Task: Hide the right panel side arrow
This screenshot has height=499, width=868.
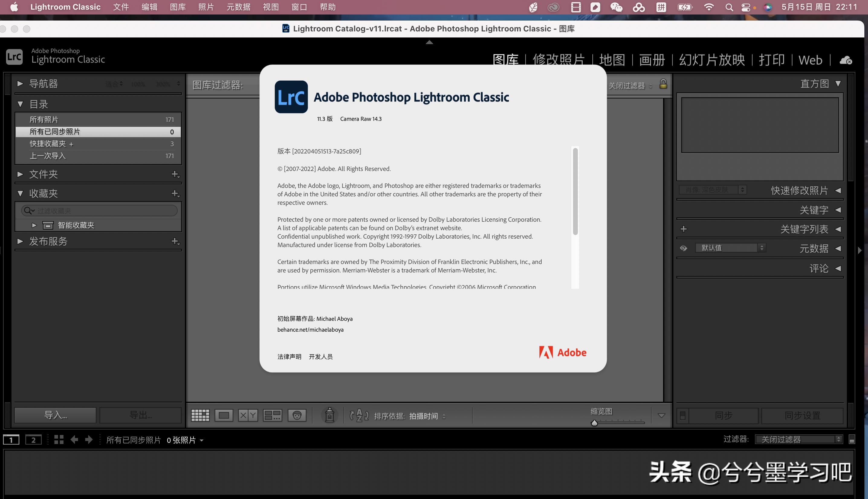Action: coord(860,250)
